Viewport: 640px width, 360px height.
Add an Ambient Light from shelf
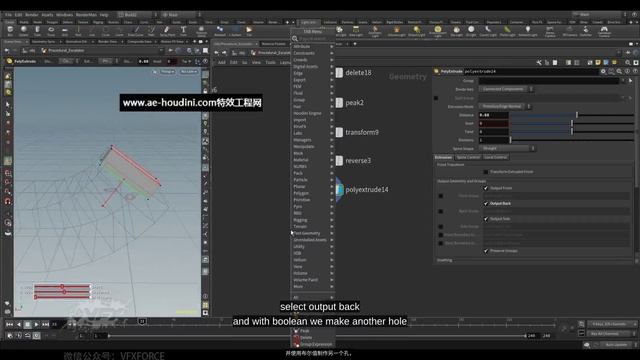(x=527, y=31)
